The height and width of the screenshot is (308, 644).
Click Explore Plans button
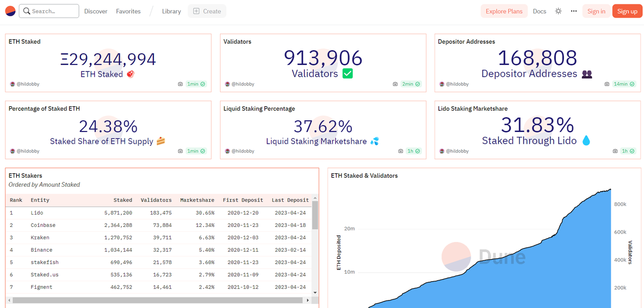tap(504, 11)
